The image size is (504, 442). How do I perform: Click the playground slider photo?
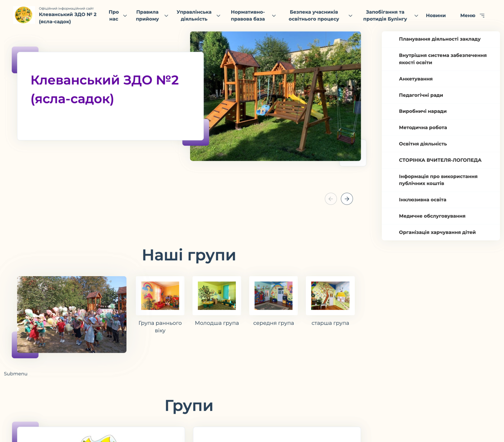click(x=275, y=96)
